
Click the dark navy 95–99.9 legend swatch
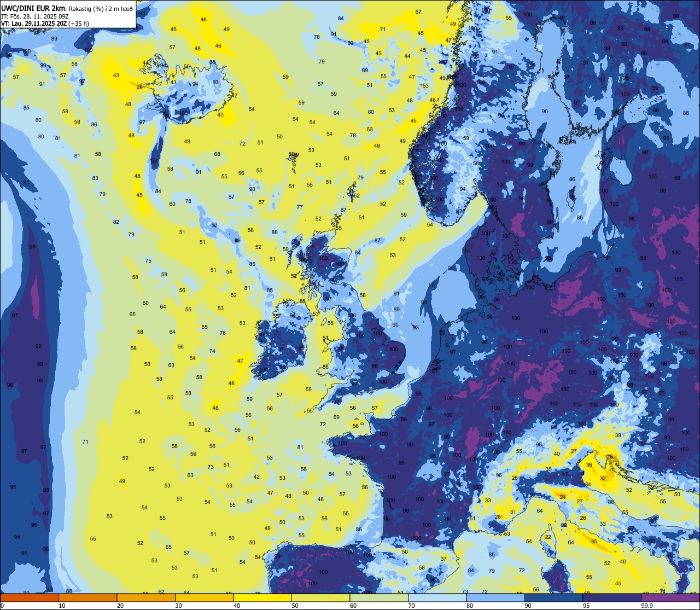612,597
